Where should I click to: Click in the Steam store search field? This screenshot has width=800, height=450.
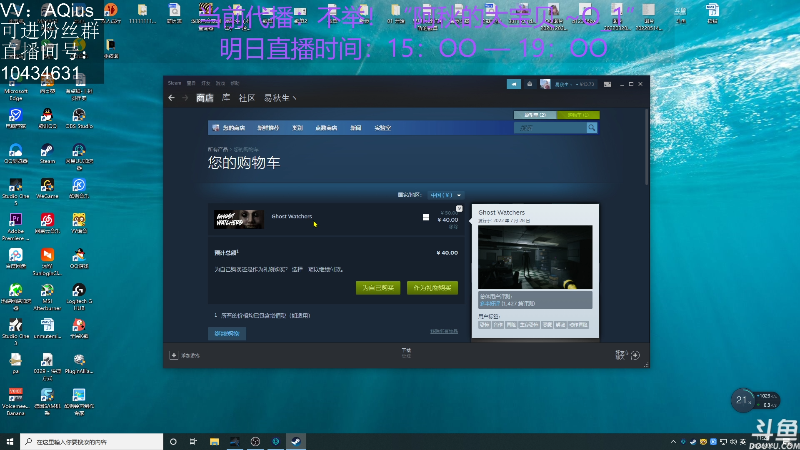[550, 128]
